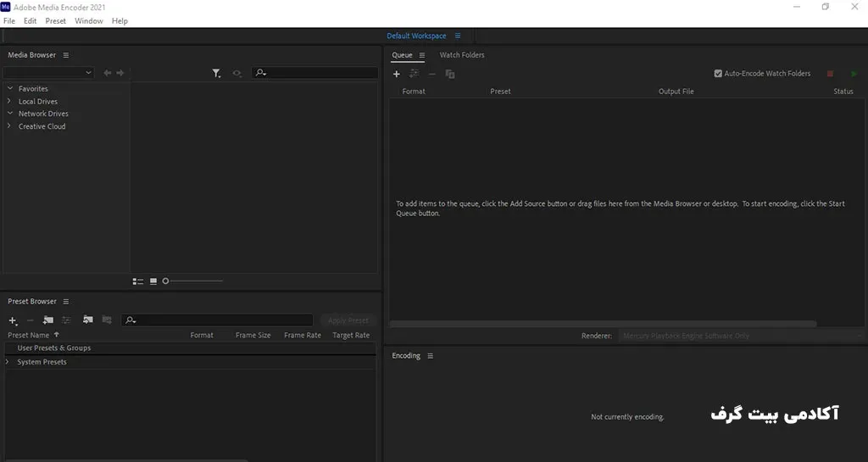Open the Window menu
The height and width of the screenshot is (462, 868).
88,20
